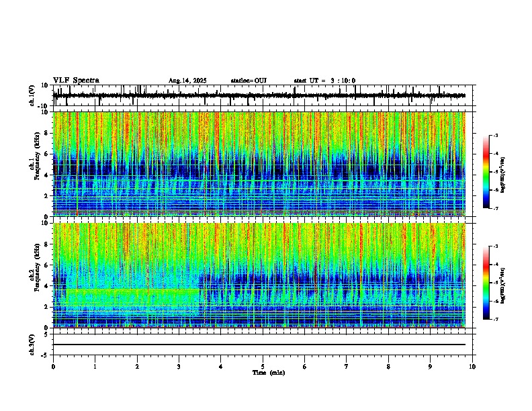Click the ch.2 spectrogram panel
The height and width of the screenshot is (411, 532).
tap(259, 275)
